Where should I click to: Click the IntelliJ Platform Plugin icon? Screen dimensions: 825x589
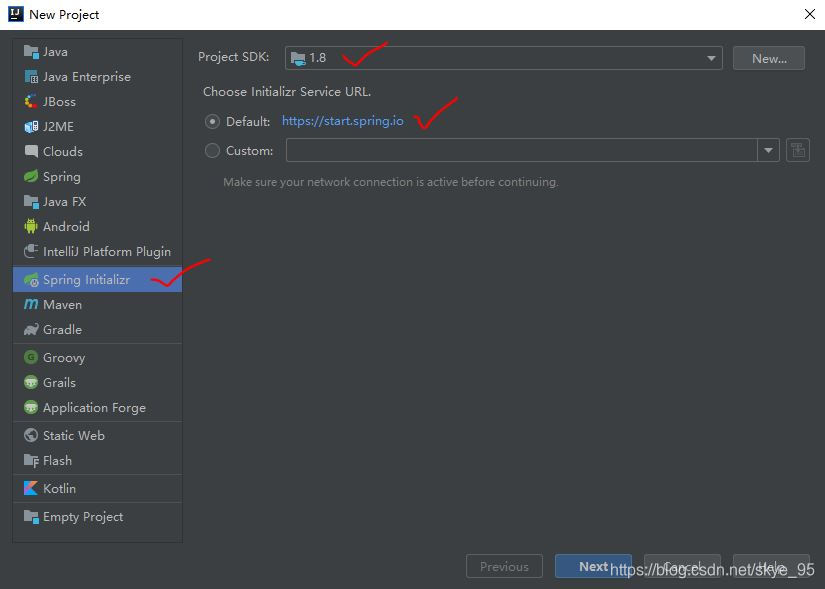pyautogui.click(x=31, y=251)
